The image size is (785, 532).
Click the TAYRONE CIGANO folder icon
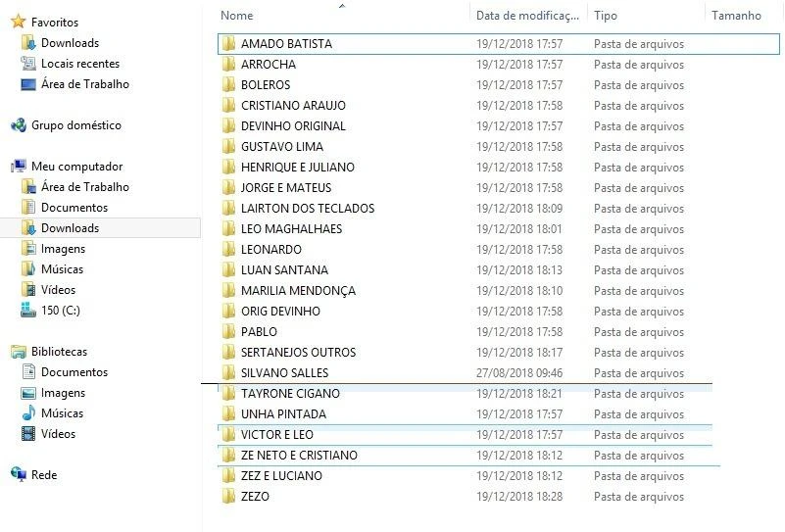pyautogui.click(x=228, y=394)
